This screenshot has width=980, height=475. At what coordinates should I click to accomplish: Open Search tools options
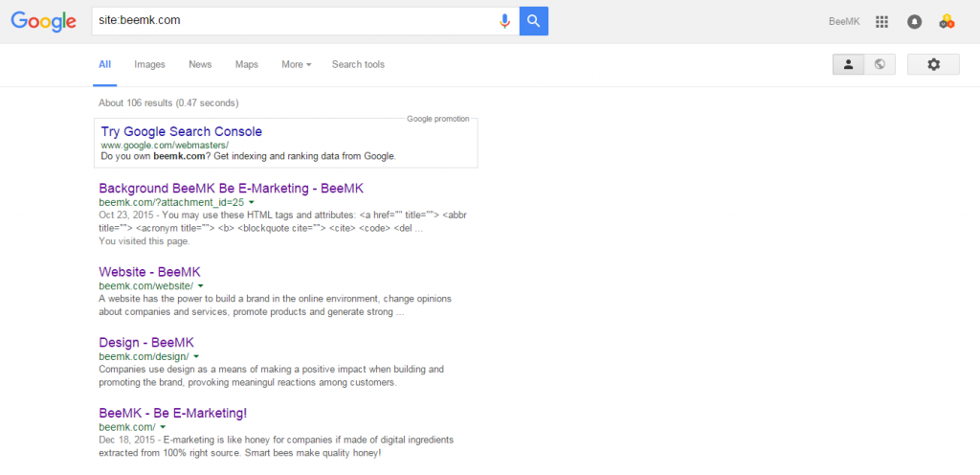[358, 64]
